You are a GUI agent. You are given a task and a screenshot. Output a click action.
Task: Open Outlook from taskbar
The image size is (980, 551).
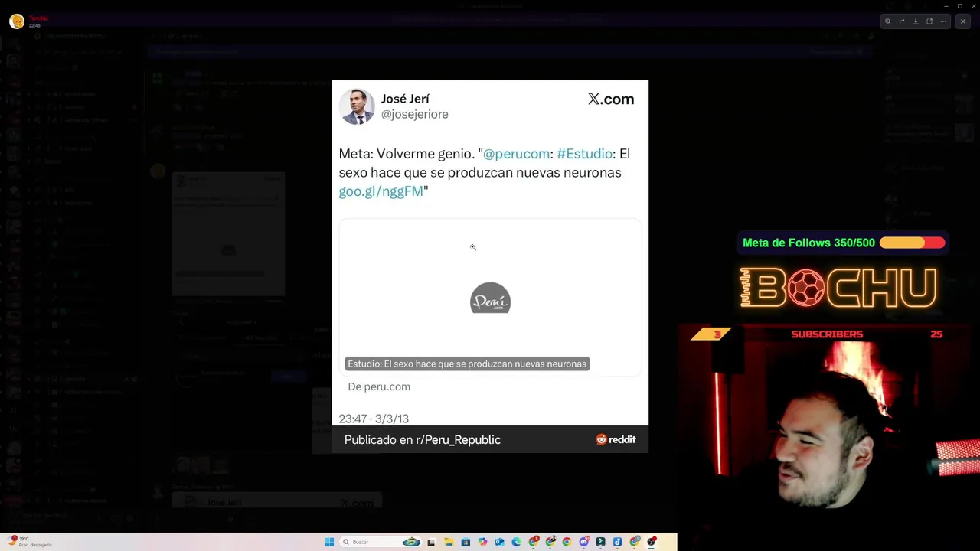click(x=499, y=542)
